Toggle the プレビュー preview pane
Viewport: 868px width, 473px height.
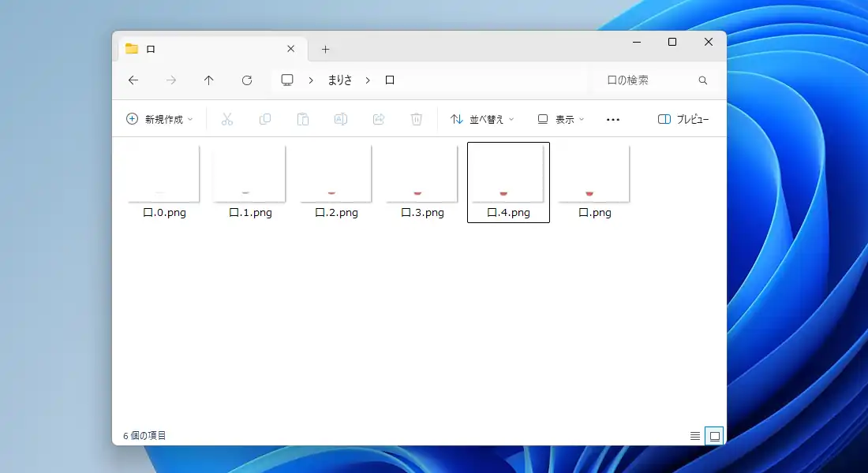683,119
